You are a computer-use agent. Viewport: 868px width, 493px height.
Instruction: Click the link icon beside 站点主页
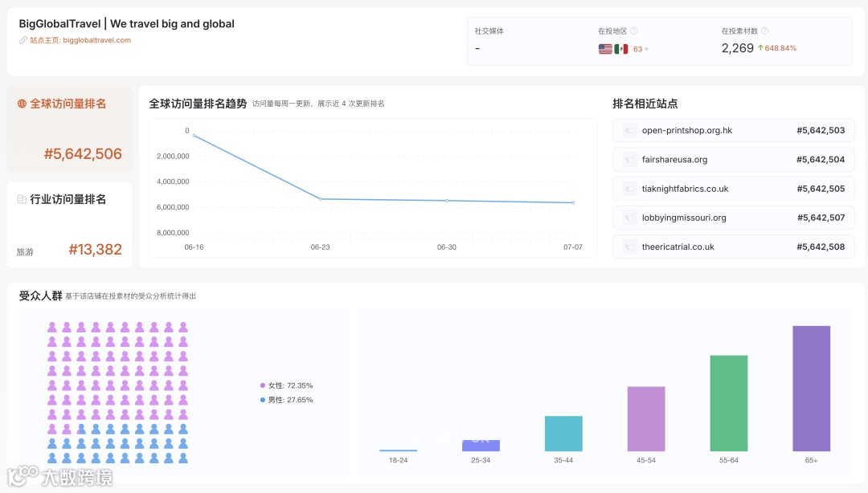coord(23,40)
